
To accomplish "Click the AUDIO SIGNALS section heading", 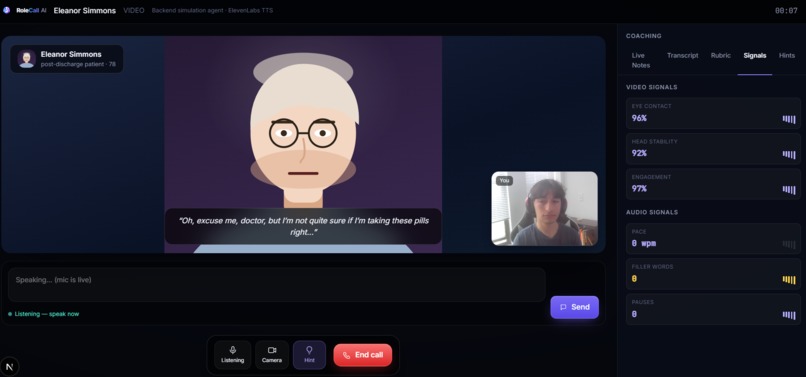I will [652, 212].
